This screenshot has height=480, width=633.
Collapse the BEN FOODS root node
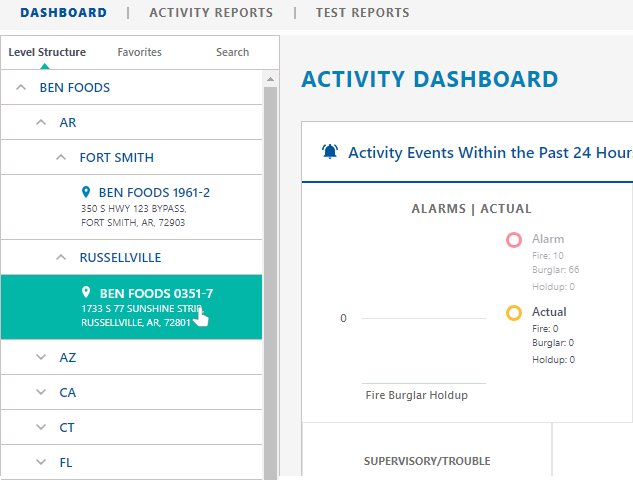point(20,88)
